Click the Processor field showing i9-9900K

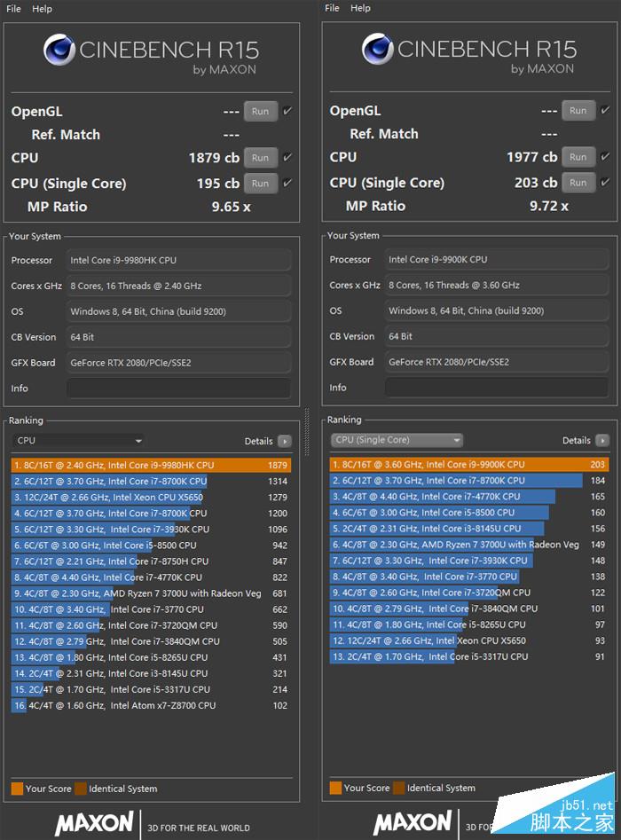[x=497, y=259]
